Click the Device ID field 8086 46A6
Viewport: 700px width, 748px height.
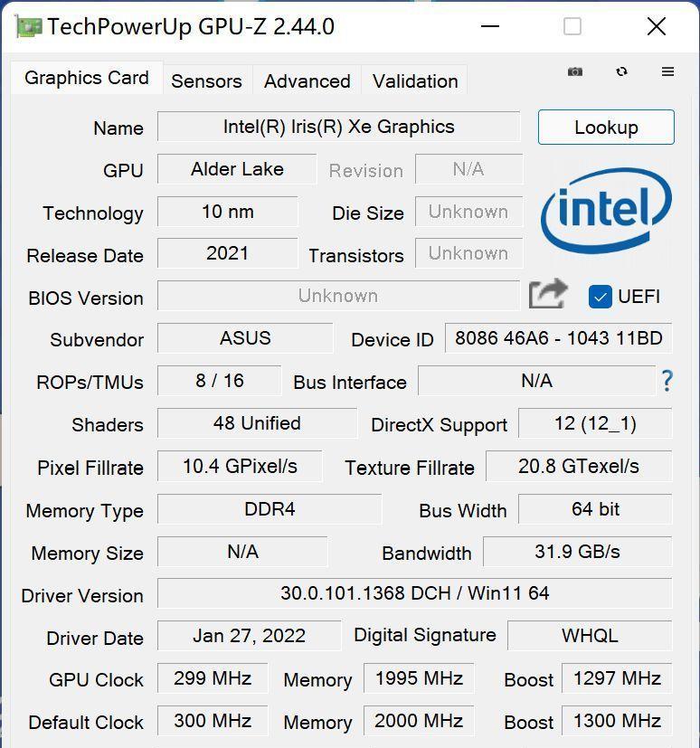(558, 338)
